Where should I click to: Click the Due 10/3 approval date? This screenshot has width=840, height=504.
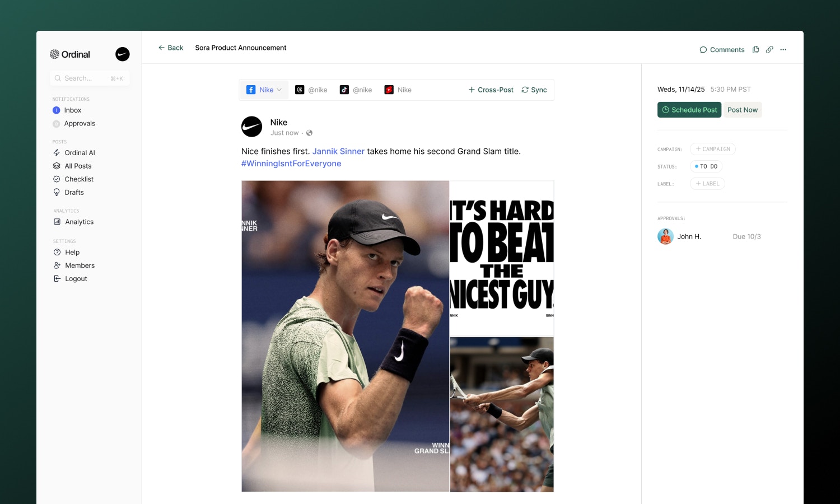pyautogui.click(x=746, y=237)
